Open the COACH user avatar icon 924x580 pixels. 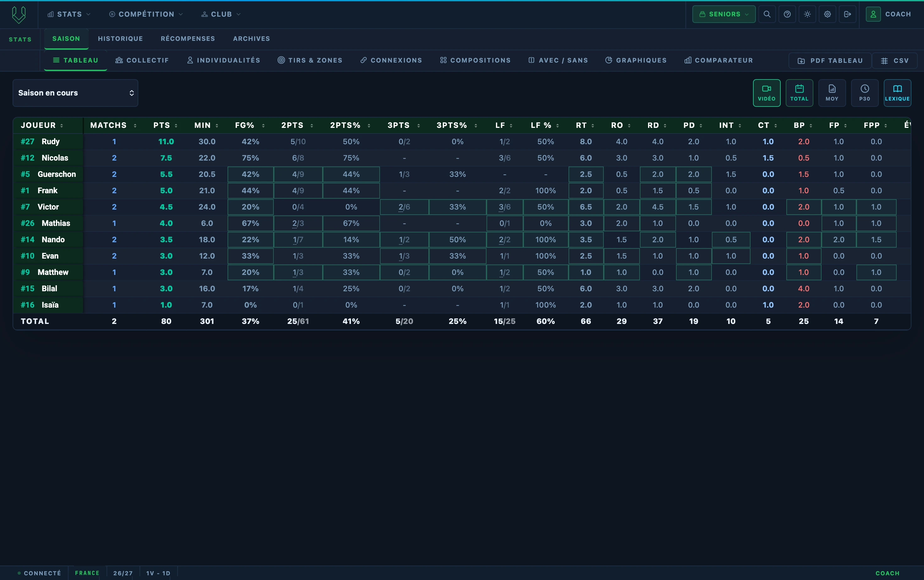(x=873, y=14)
